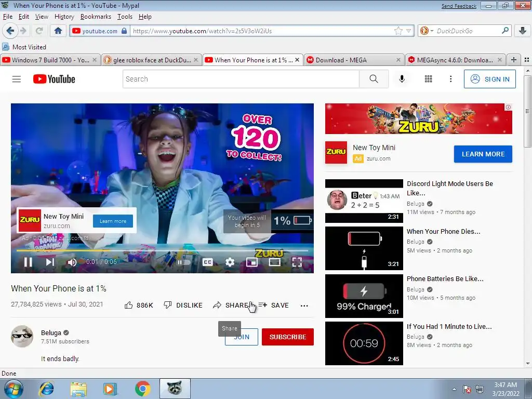Toggle the autoplay switch in player

(x=183, y=262)
